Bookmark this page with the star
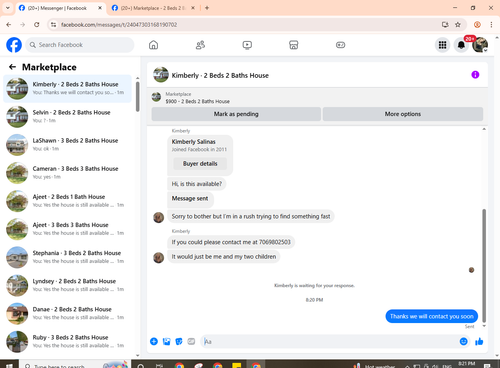This screenshot has height=368, width=500. click(458, 25)
